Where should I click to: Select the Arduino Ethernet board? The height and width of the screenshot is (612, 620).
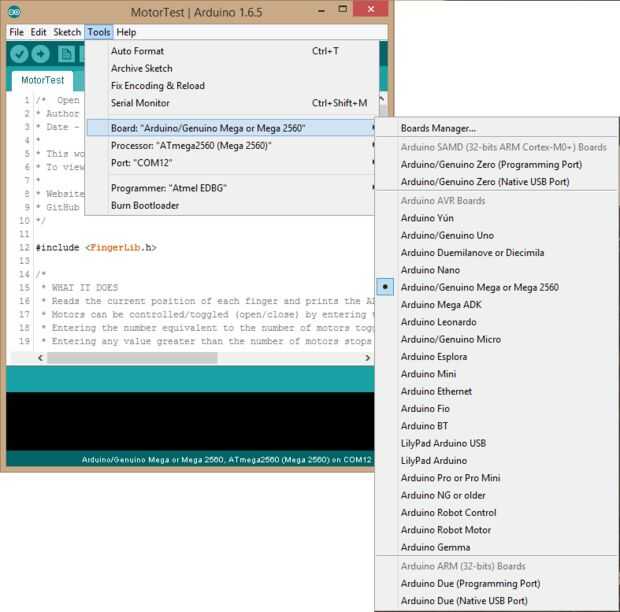tap(497, 391)
